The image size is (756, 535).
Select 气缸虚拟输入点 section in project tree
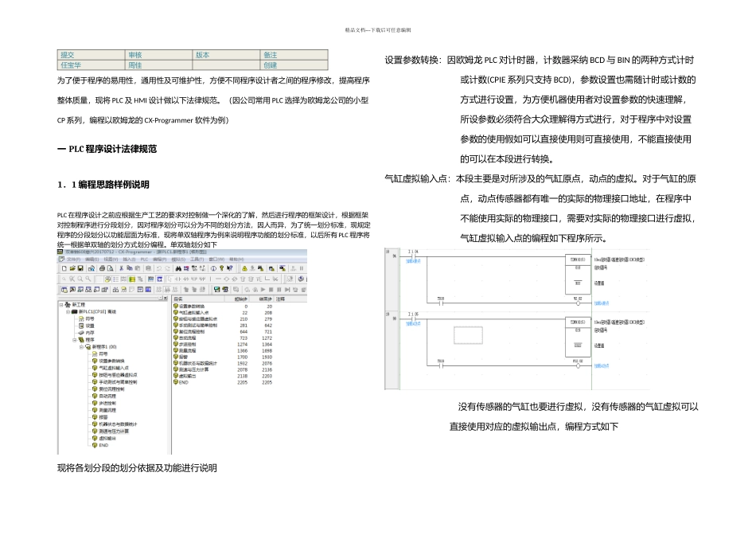(113, 368)
